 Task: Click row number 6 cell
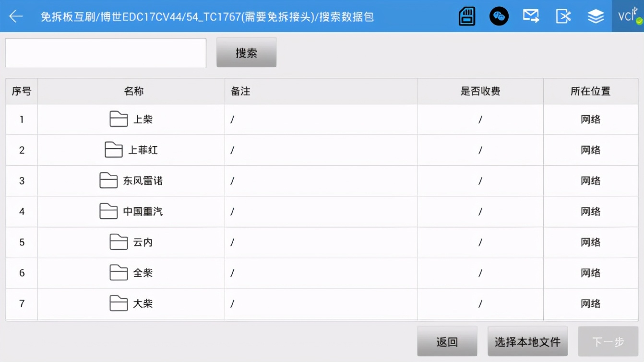(22, 273)
